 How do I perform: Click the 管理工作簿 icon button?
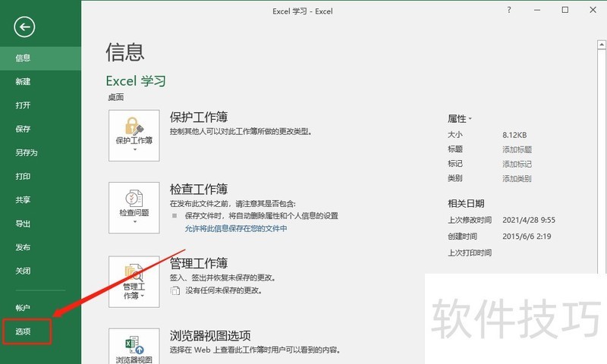point(134,281)
